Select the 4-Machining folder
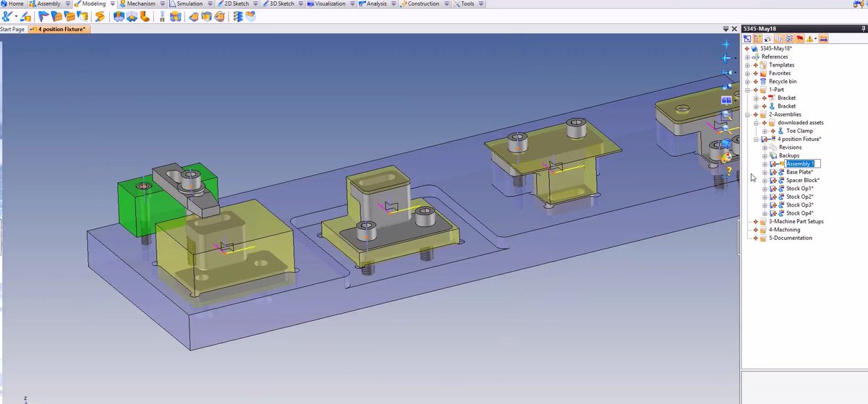 pos(784,230)
